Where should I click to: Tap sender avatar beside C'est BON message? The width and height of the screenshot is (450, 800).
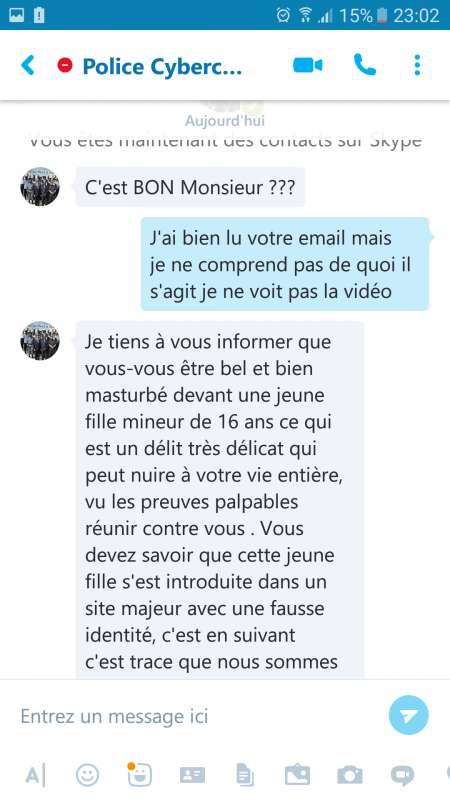[40, 187]
